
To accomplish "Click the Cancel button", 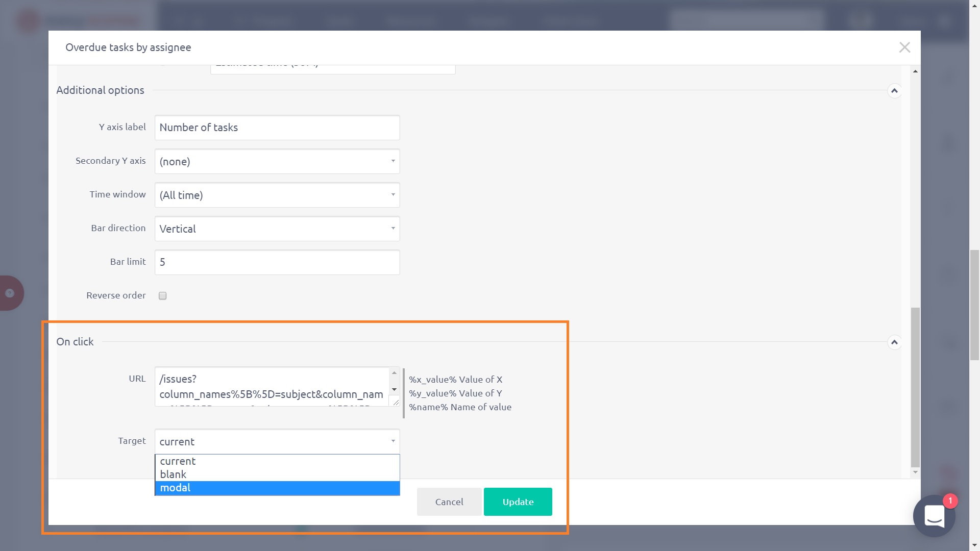I will pyautogui.click(x=449, y=502).
